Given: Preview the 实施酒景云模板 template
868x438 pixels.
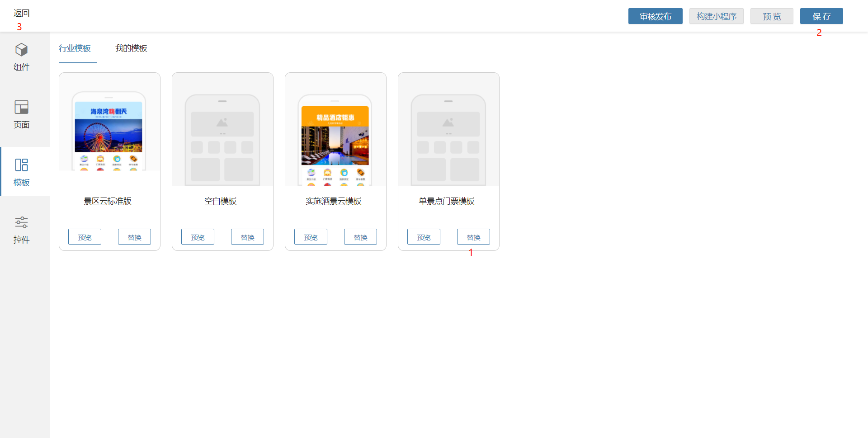Looking at the screenshot, I should coord(311,237).
